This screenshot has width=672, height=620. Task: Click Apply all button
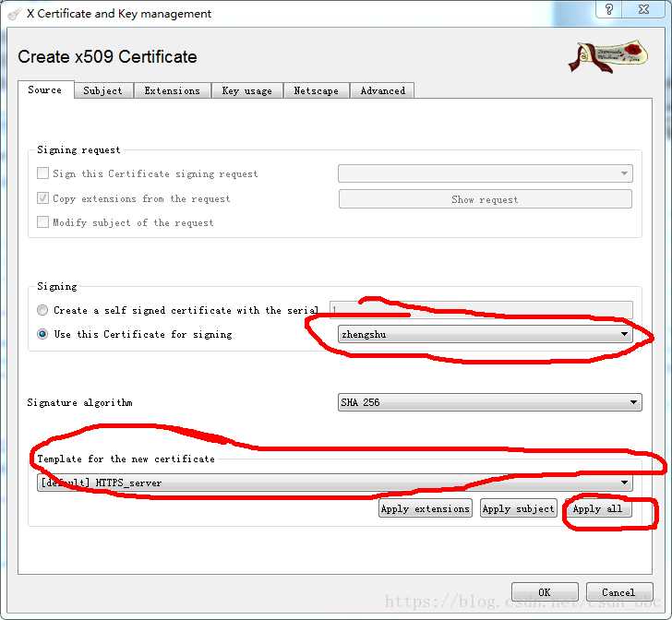(598, 508)
